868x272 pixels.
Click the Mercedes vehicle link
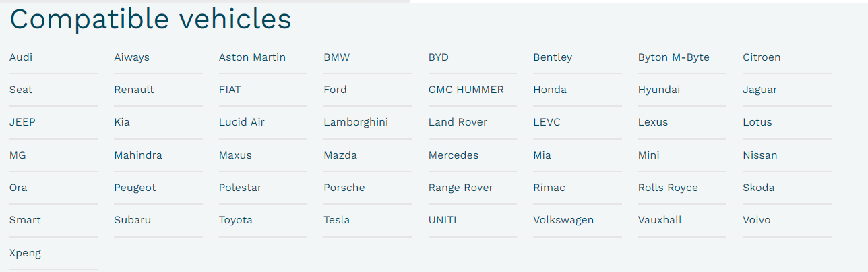coord(453,155)
